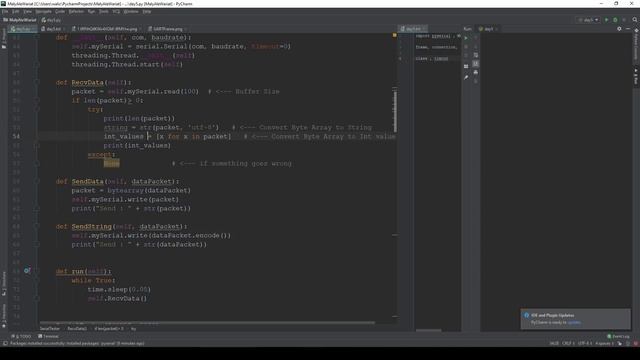Open the View menu
This screenshot has height=360, width=640.
pyautogui.click(x=27, y=11)
